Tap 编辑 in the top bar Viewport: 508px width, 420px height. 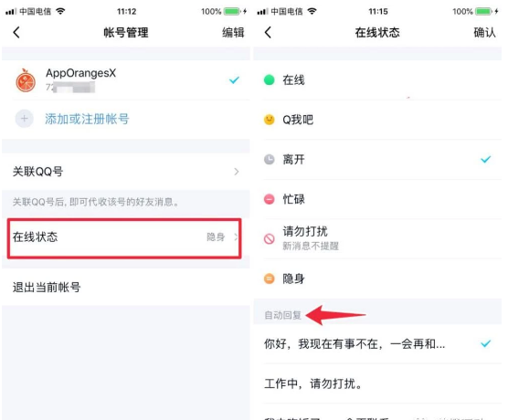click(233, 32)
